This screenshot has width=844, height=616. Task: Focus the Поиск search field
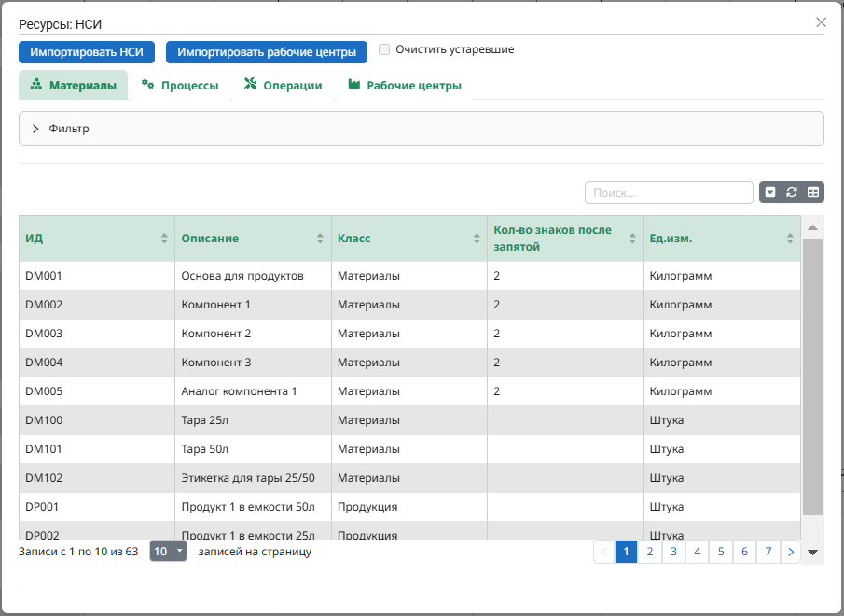pos(669,193)
